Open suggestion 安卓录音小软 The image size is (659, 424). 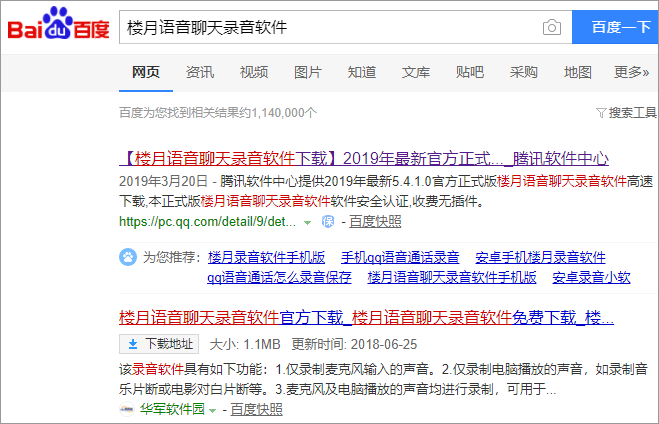591,277
